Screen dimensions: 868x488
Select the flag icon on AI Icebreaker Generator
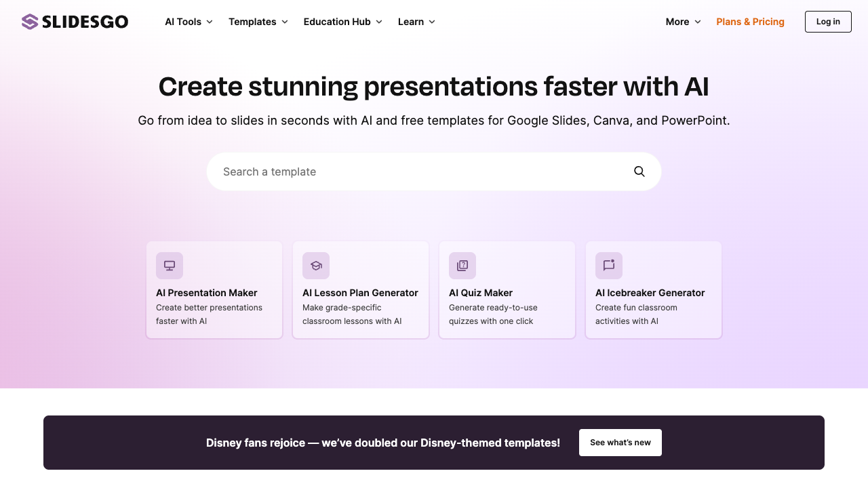point(608,266)
